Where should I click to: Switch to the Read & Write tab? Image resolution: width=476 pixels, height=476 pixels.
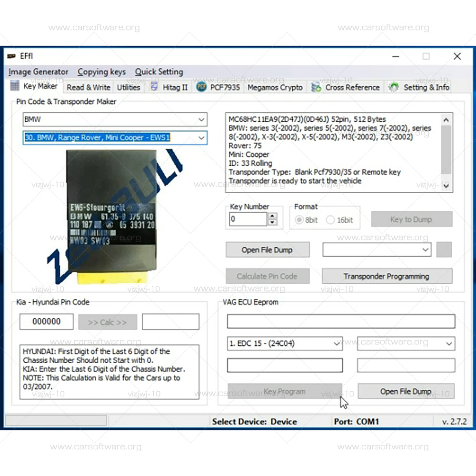pos(89,88)
